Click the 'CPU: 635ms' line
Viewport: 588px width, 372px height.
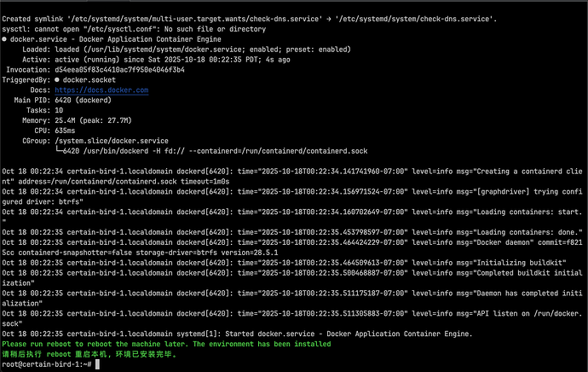click(x=55, y=131)
